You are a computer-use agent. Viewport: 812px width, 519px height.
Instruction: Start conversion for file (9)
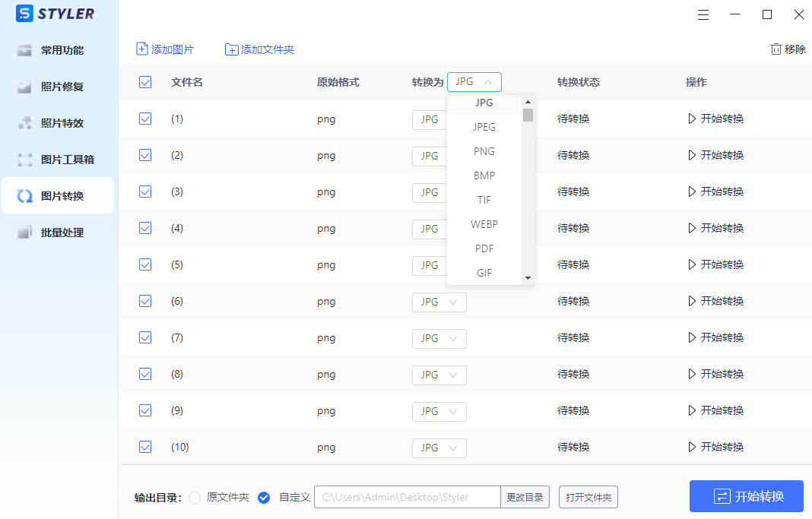click(716, 410)
